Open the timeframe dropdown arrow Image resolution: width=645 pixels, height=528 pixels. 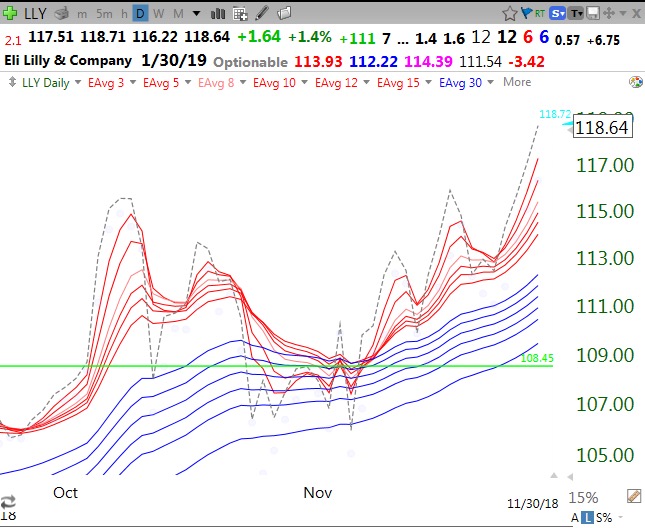coord(197,14)
